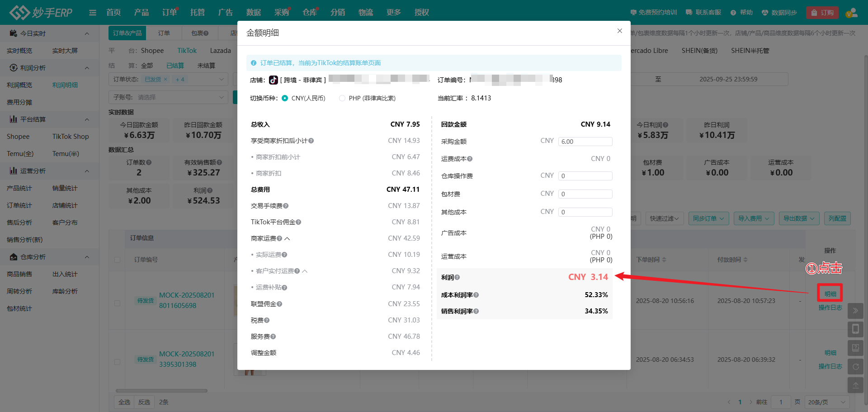This screenshot has width=868, height=412.
Task: Open 利润明细 in the sidebar
Action: [65, 85]
